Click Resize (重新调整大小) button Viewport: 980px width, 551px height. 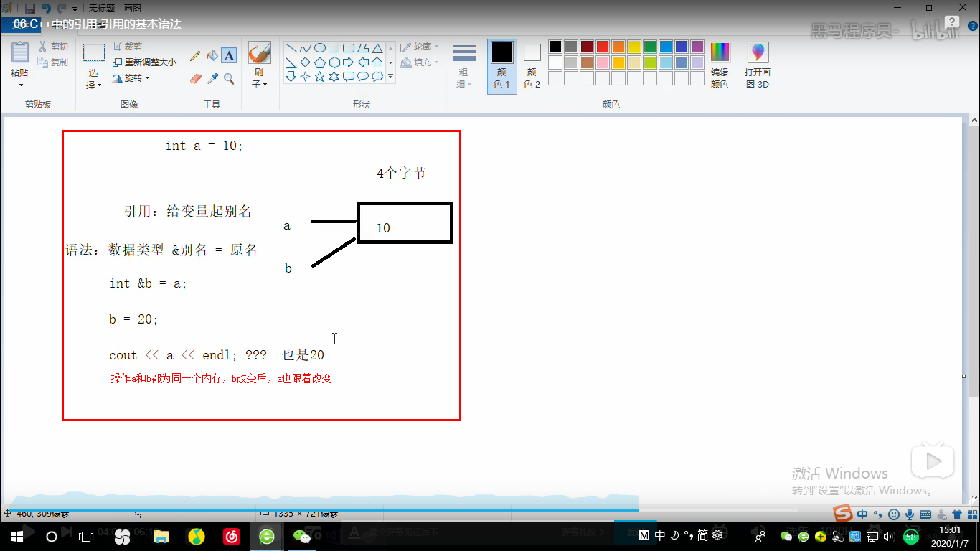click(145, 62)
